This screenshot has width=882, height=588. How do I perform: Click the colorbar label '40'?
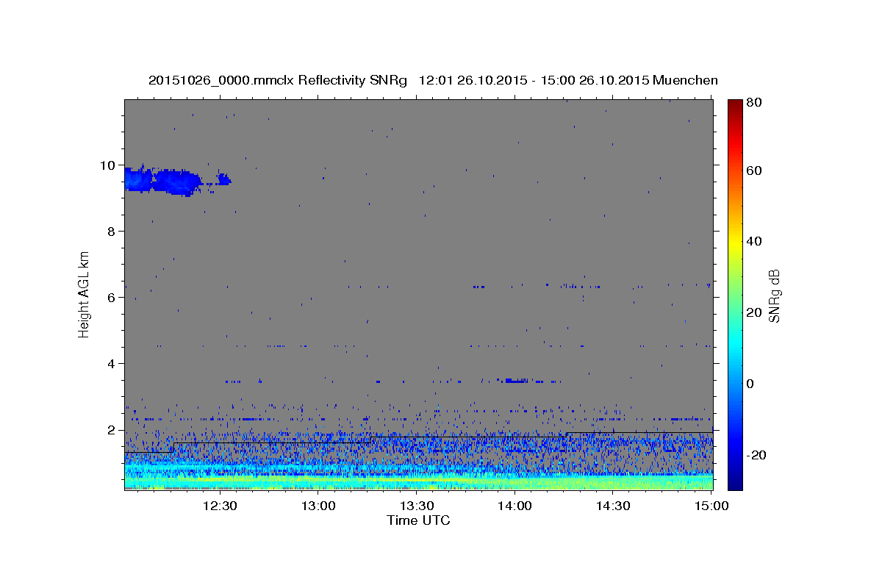pyautogui.click(x=753, y=241)
